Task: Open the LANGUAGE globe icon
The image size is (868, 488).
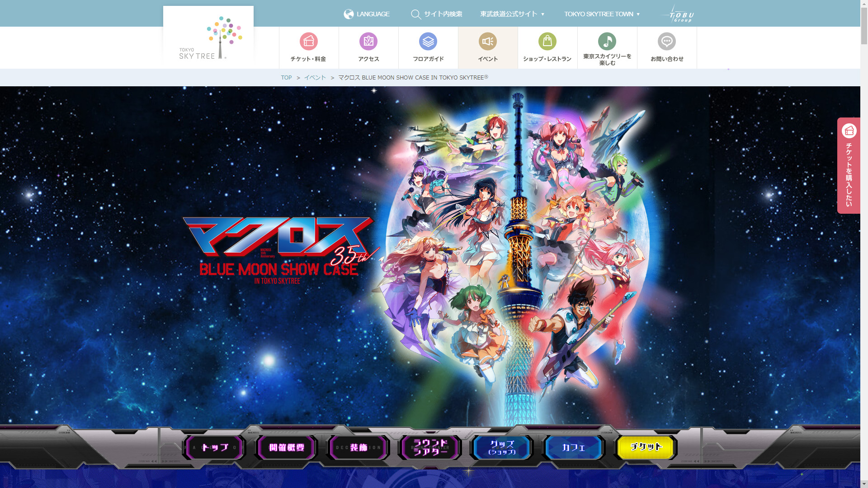Action: [349, 14]
